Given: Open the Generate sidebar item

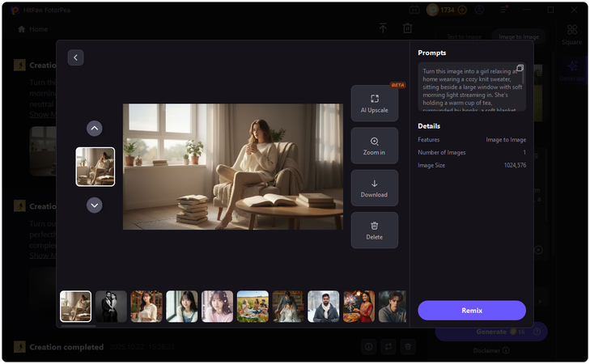Looking at the screenshot, I should point(572,71).
